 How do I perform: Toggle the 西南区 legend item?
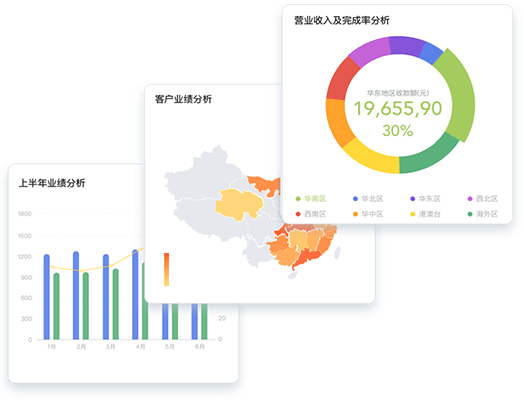click(x=311, y=214)
